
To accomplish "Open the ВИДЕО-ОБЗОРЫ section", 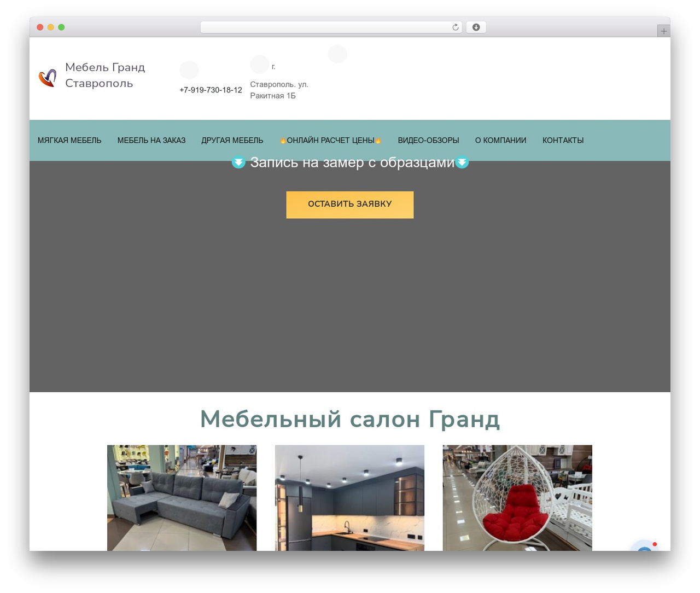I will click(x=429, y=141).
